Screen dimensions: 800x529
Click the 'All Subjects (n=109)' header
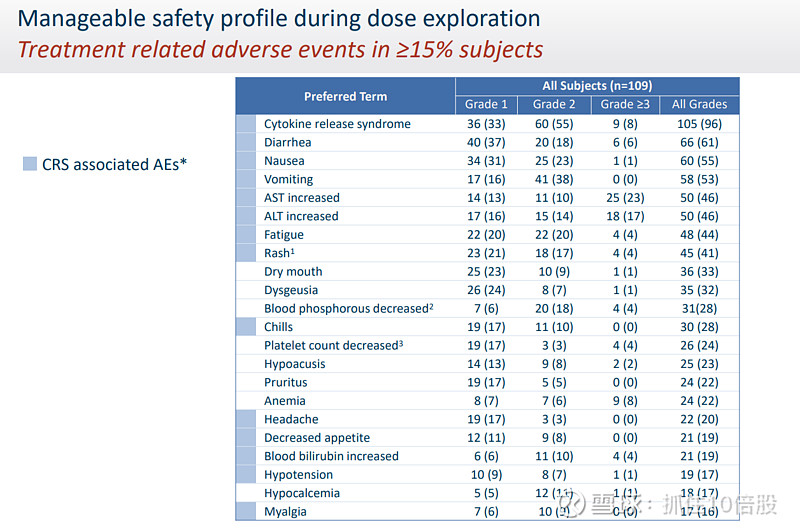coord(597,86)
